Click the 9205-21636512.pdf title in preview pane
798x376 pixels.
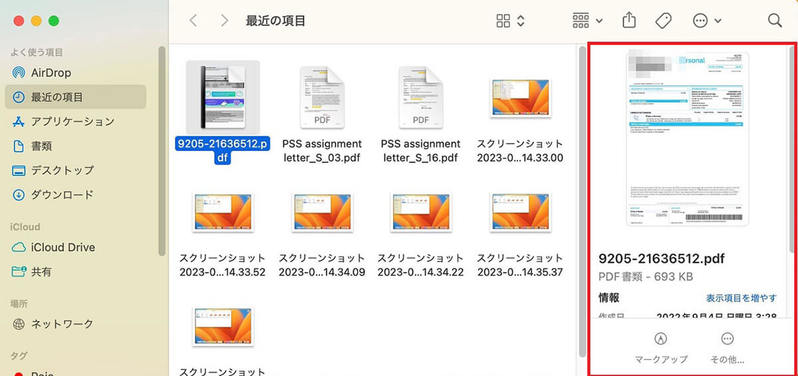pyautogui.click(x=662, y=258)
